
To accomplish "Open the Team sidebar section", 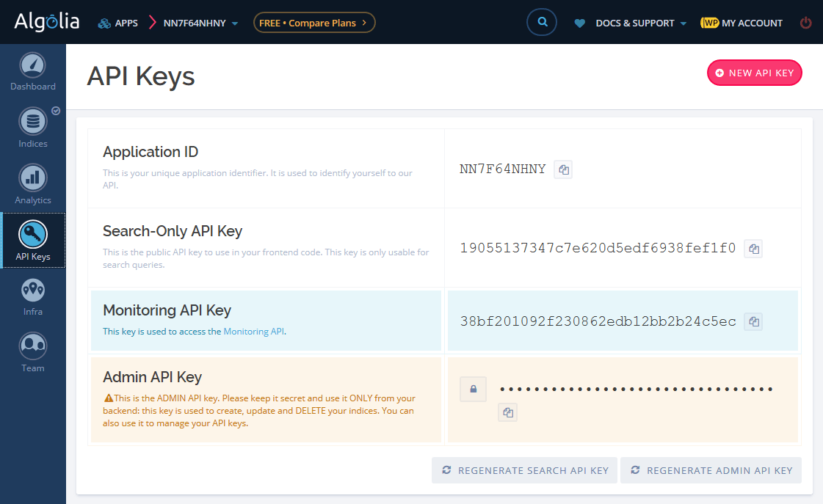I will 32,352.
